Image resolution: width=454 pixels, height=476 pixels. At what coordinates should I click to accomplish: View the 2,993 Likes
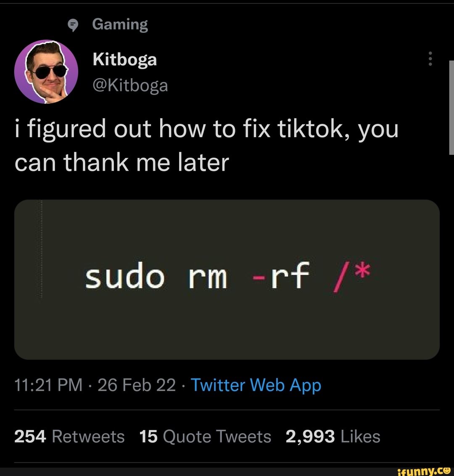point(333,436)
